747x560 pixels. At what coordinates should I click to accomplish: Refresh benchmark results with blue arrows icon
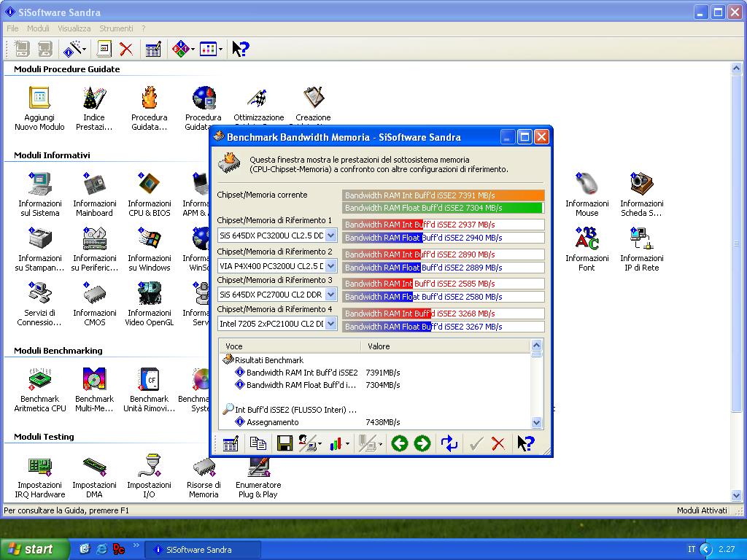pos(449,444)
